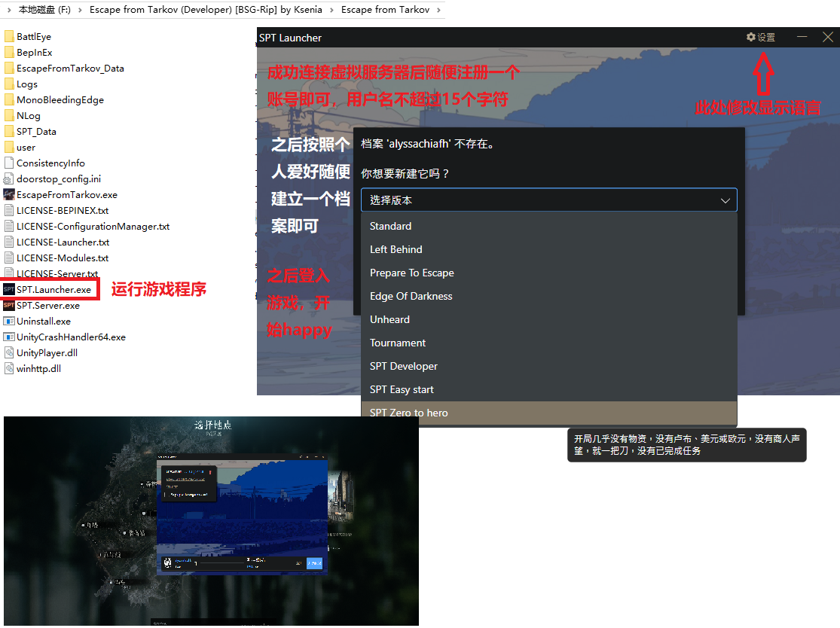This screenshot has height=628, width=840.
Task: Go to drive F: breadcrumb
Action: [44, 10]
